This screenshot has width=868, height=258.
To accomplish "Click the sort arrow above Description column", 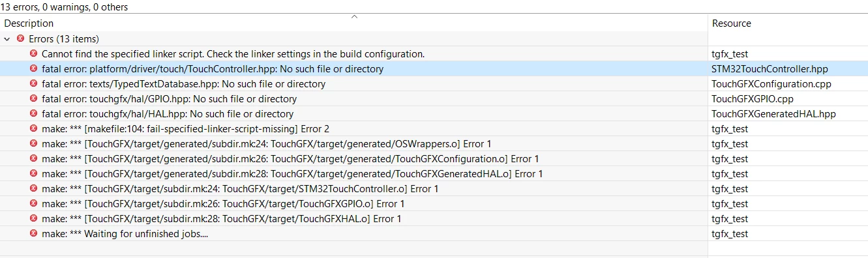I will click(354, 16).
